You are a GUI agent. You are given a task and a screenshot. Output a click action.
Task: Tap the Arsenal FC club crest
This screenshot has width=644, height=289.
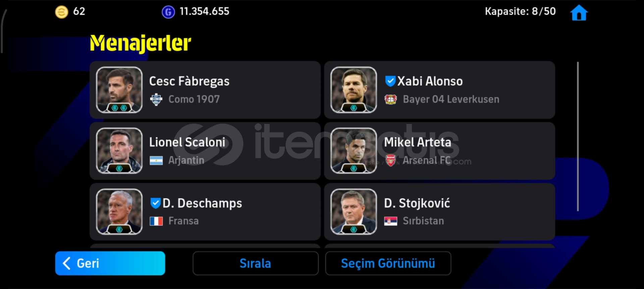click(390, 161)
